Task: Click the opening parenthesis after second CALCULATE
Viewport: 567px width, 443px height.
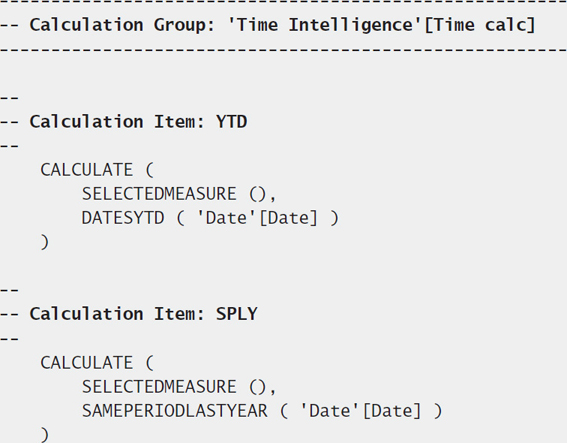Action: point(150,363)
